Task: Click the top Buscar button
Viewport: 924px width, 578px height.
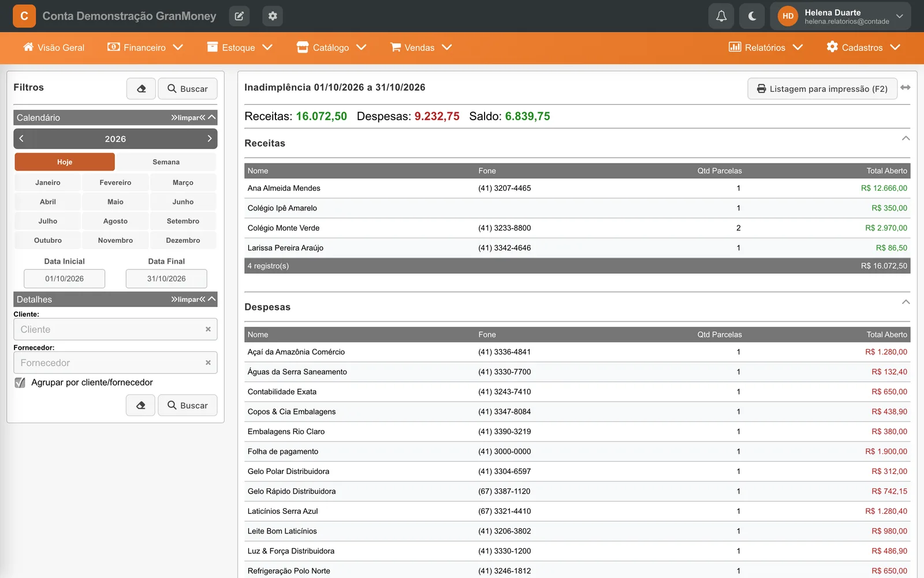Action: (x=188, y=88)
